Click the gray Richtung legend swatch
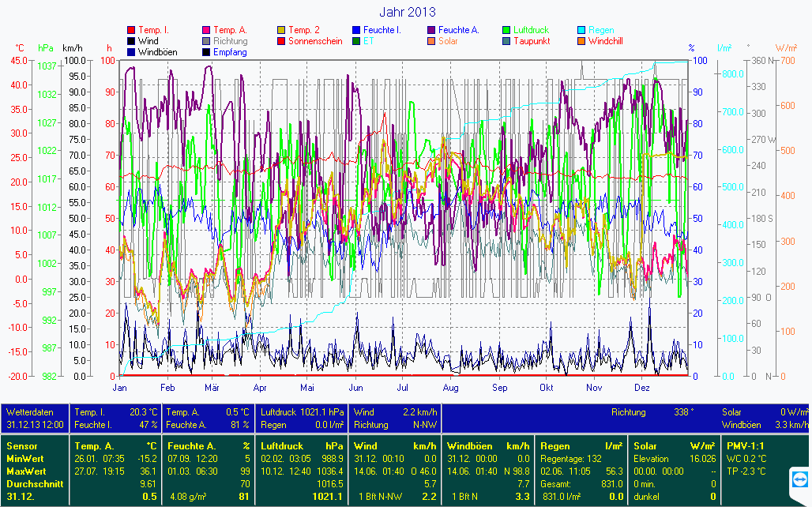 (x=206, y=41)
